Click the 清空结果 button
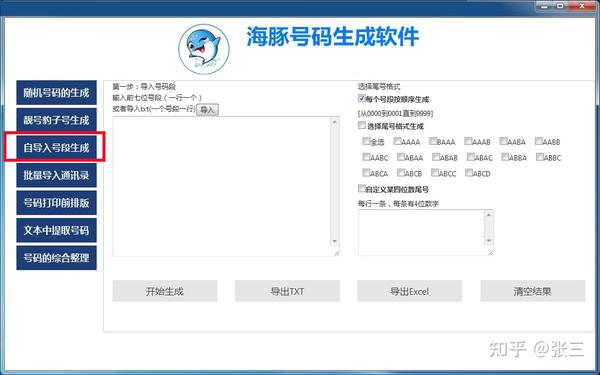Screen dimensions: 600x375 click(x=533, y=291)
